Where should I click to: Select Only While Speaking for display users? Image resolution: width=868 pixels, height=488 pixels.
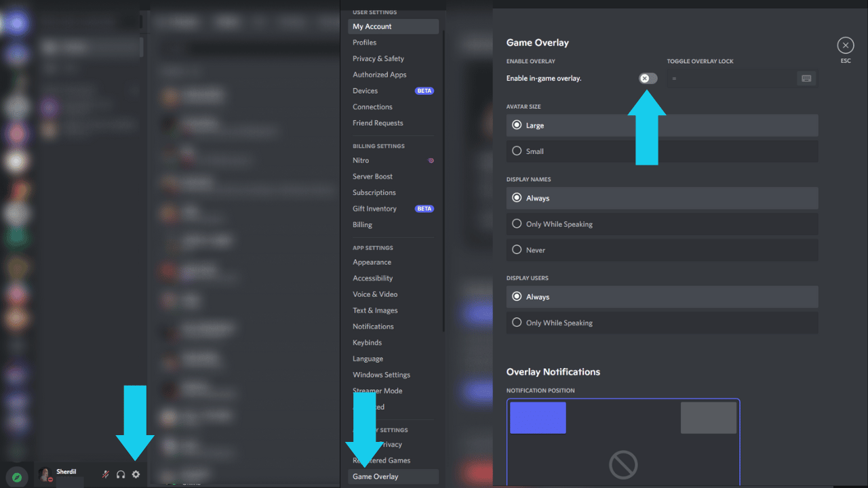662,323
